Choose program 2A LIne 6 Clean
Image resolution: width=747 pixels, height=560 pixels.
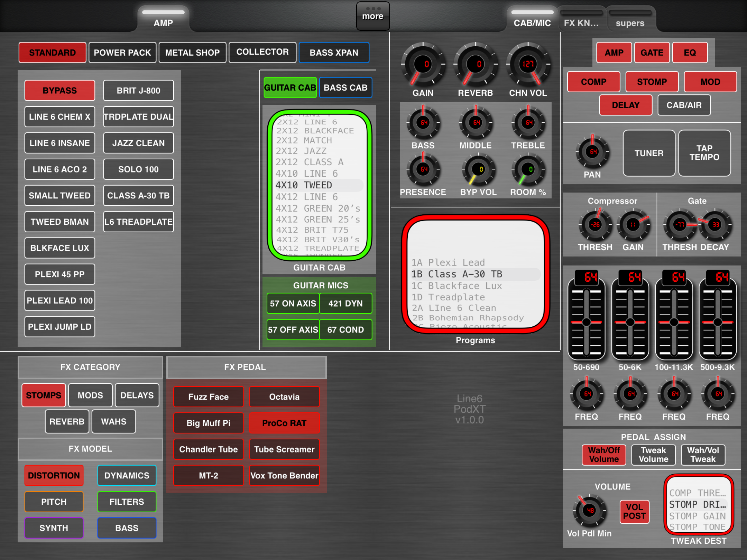tap(454, 308)
